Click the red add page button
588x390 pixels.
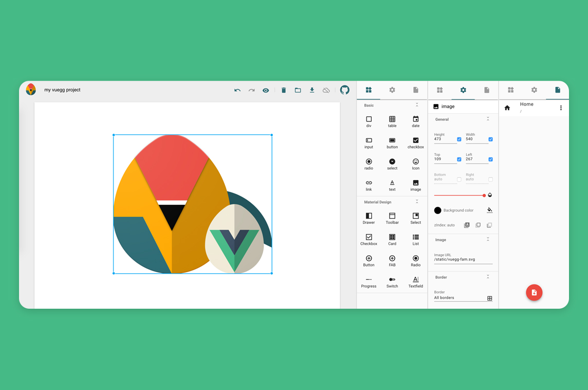coord(534,292)
